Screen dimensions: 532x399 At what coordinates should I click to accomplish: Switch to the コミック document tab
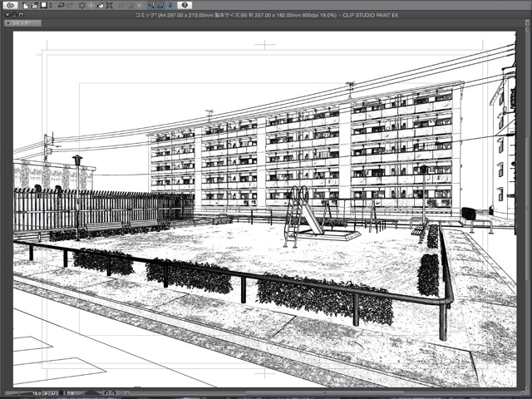coord(22,23)
